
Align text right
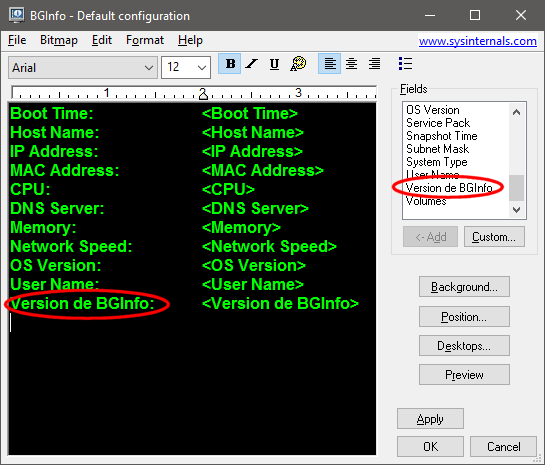click(x=374, y=64)
